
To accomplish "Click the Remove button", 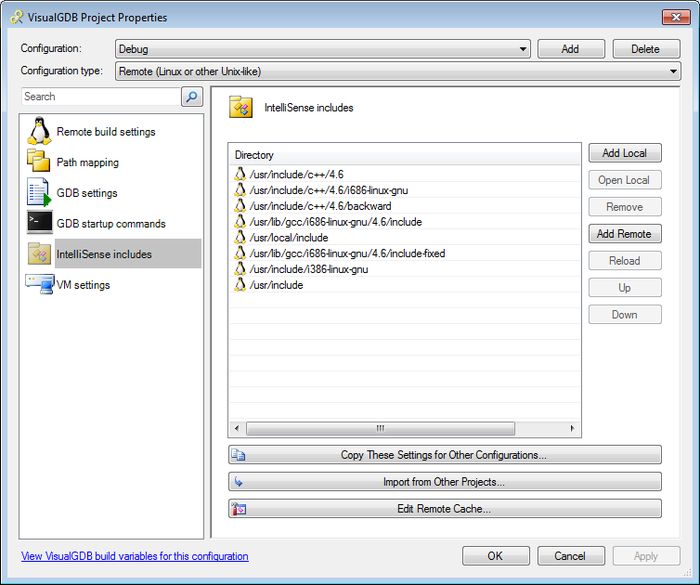I will [x=625, y=207].
